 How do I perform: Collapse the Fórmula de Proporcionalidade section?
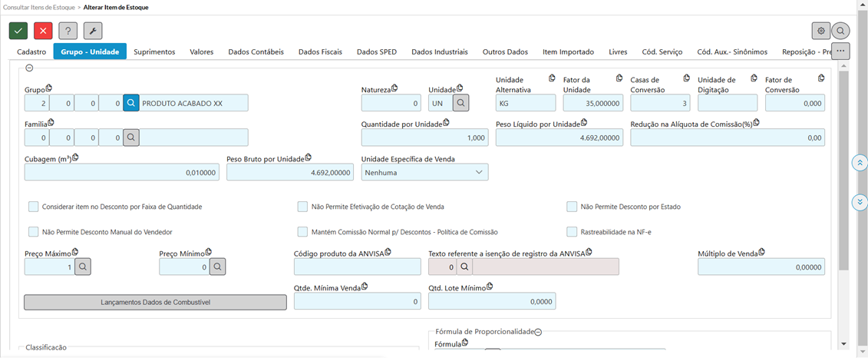coord(539,332)
